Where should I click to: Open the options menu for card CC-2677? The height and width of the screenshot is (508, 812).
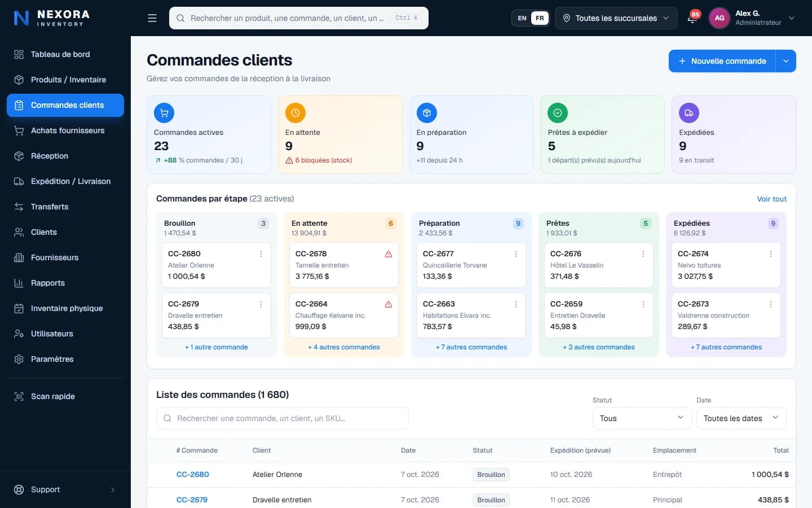[516, 254]
